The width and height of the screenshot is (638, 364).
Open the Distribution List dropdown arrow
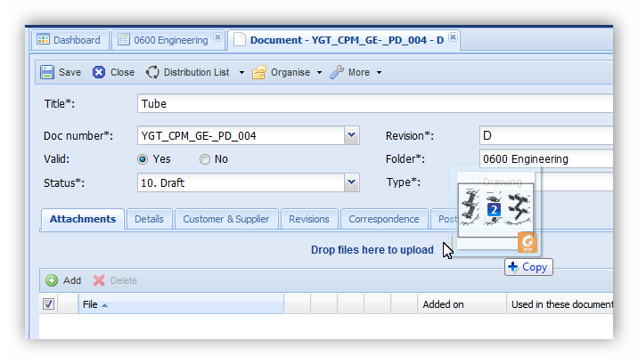[x=241, y=73]
